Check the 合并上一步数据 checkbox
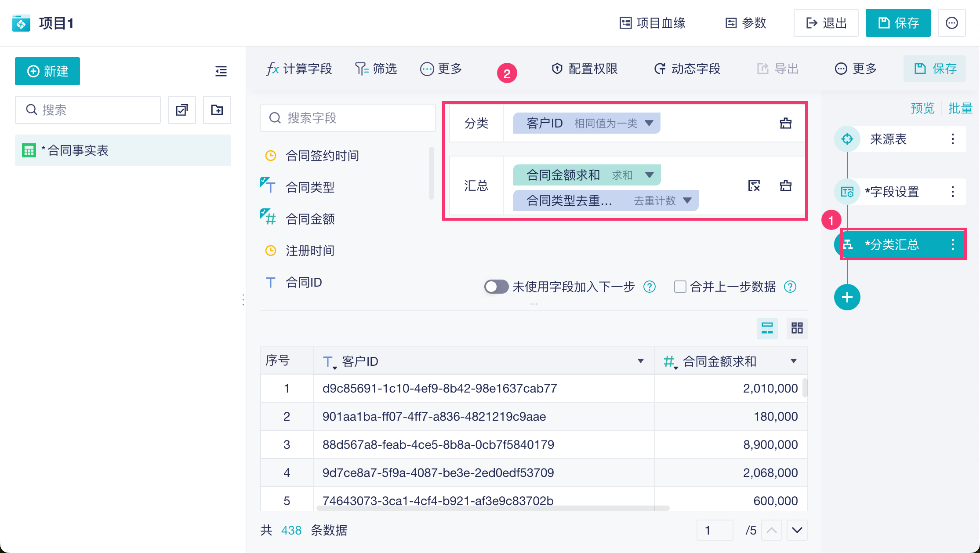This screenshot has height=553, width=980. 680,287
